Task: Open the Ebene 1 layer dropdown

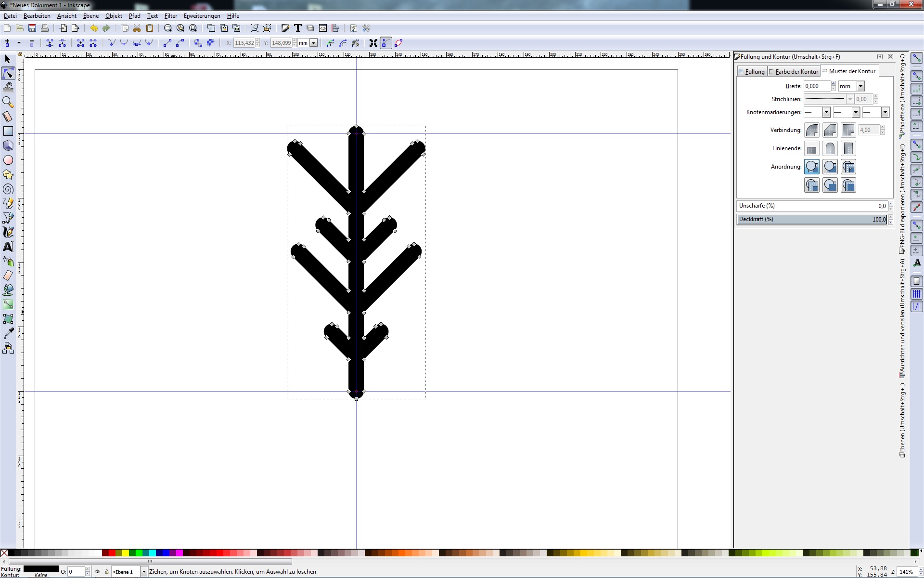Action: coord(143,572)
